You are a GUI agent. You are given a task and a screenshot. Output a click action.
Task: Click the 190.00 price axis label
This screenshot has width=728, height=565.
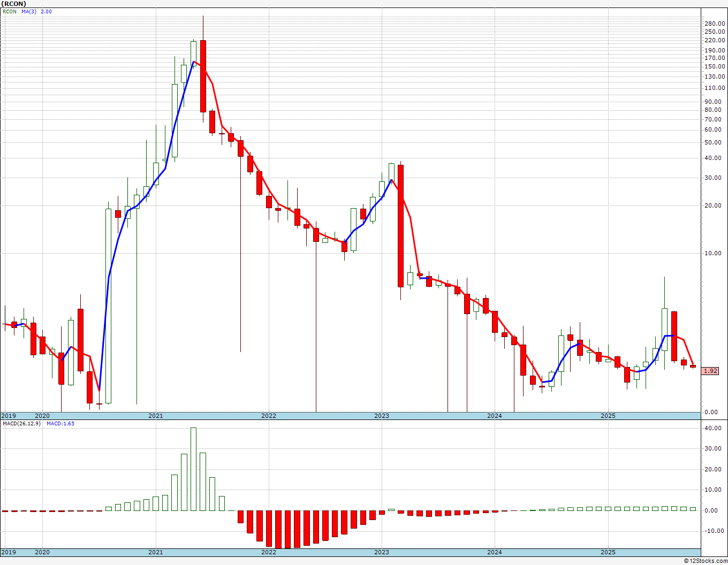click(x=715, y=49)
